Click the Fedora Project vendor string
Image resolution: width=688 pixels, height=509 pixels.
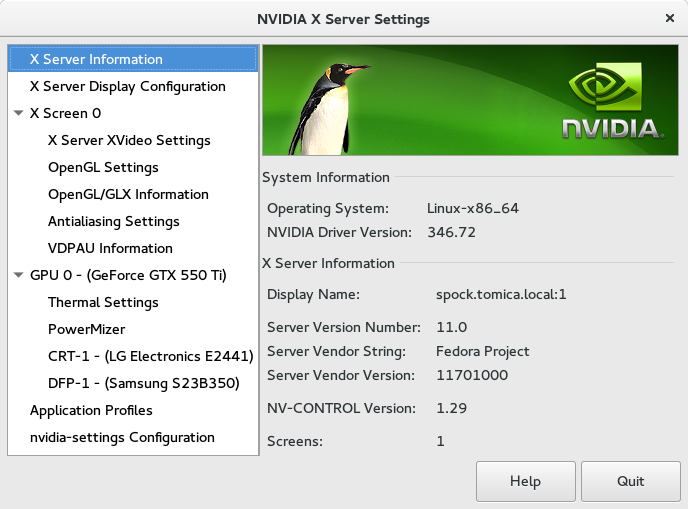pyautogui.click(x=483, y=351)
